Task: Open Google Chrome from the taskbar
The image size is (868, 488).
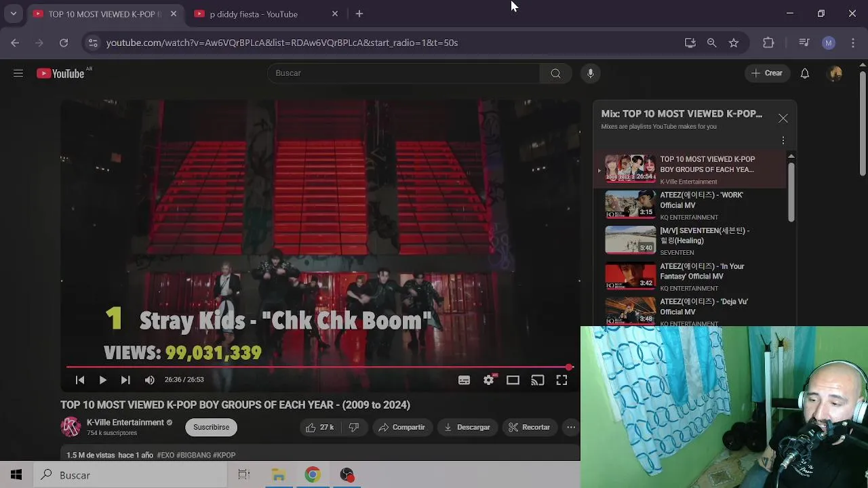Action: coord(313,475)
